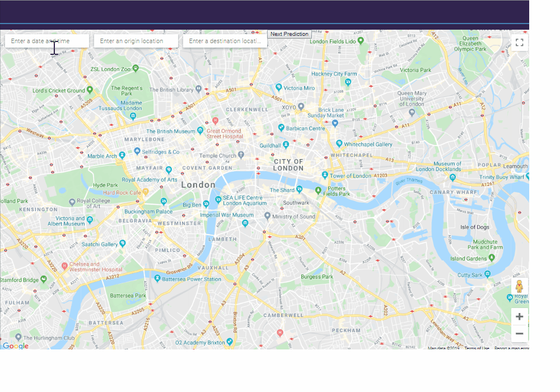The height and width of the screenshot is (392, 560).
Task: Select the Temple Church marker
Action: (241, 154)
